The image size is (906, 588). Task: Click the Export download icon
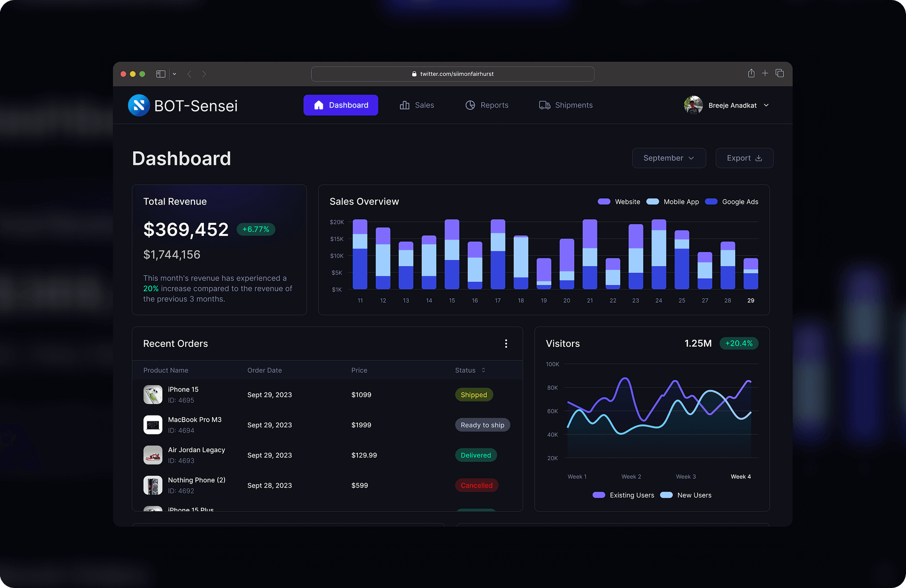[x=759, y=158]
